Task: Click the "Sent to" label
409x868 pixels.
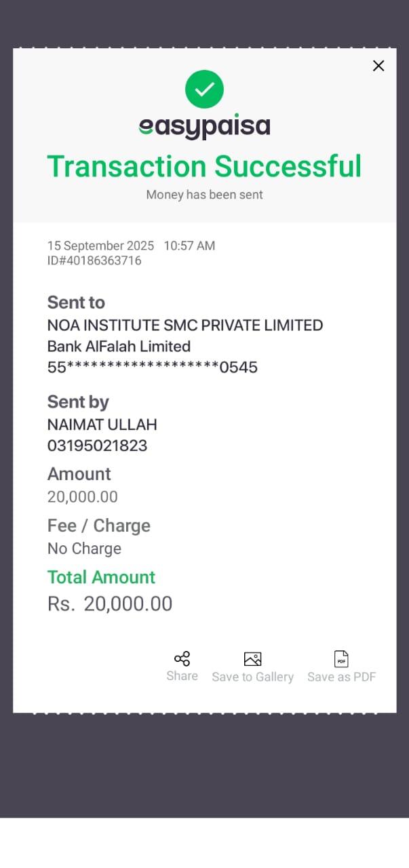Action: [76, 302]
